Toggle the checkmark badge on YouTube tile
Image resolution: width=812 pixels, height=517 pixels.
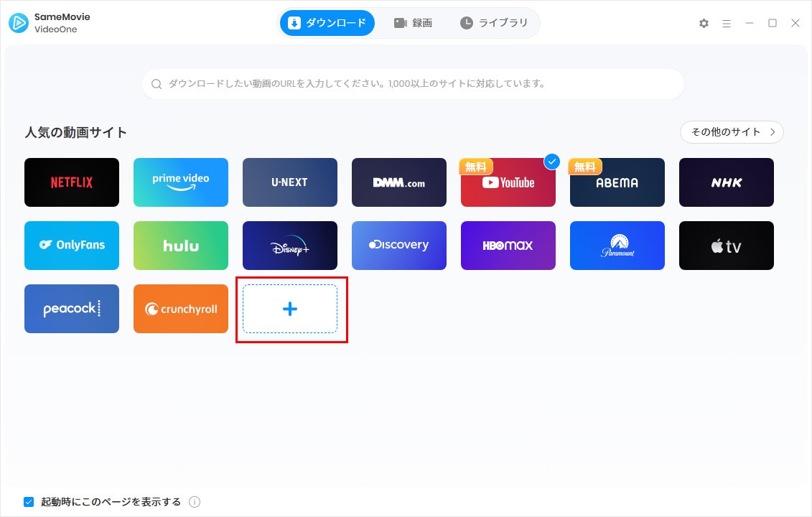(x=552, y=162)
